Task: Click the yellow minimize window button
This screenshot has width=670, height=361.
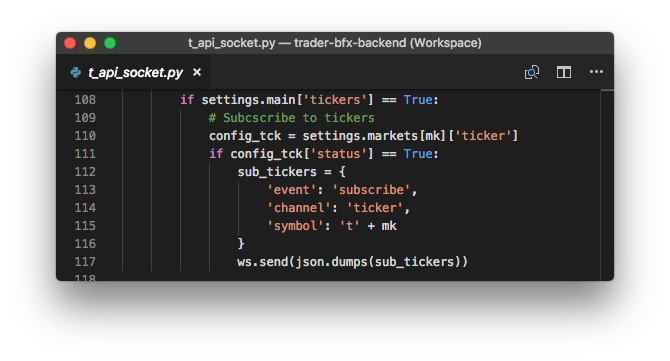Action: 90,43
